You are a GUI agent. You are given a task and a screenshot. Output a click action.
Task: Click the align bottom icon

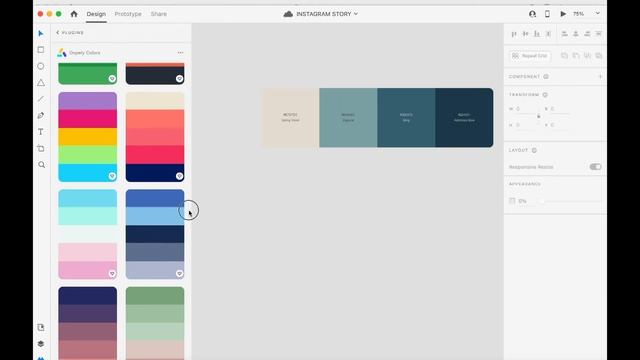pos(537,34)
